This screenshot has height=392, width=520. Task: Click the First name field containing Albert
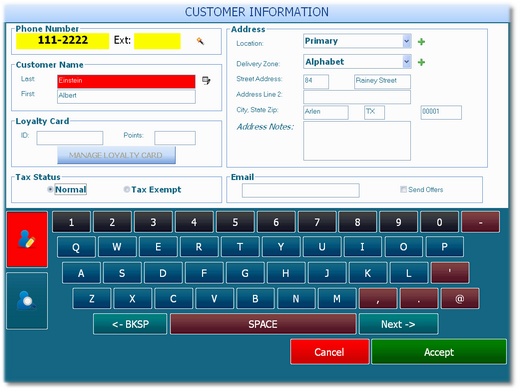click(126, 97)
